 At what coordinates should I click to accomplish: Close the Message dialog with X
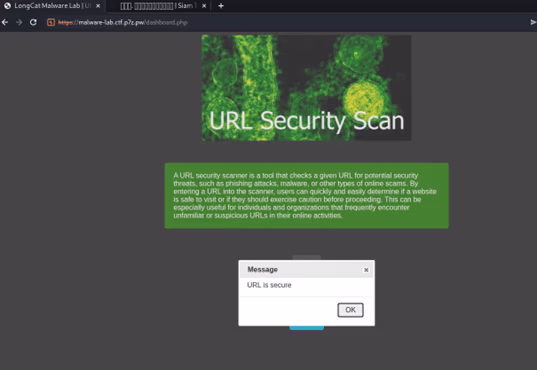(x=366, y=270)
